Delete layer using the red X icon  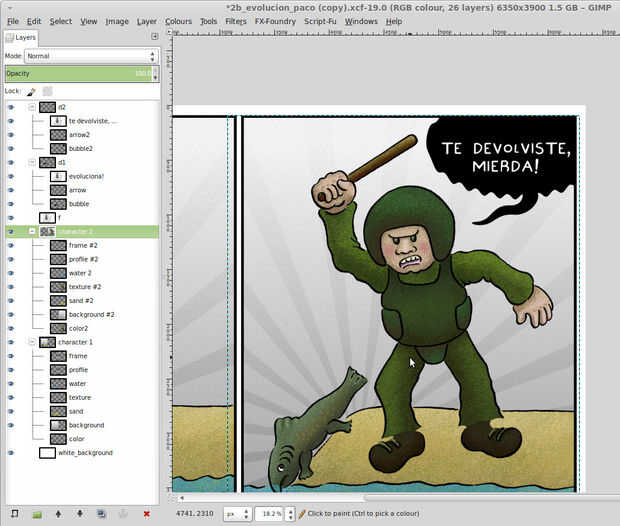tap(146, 514)
